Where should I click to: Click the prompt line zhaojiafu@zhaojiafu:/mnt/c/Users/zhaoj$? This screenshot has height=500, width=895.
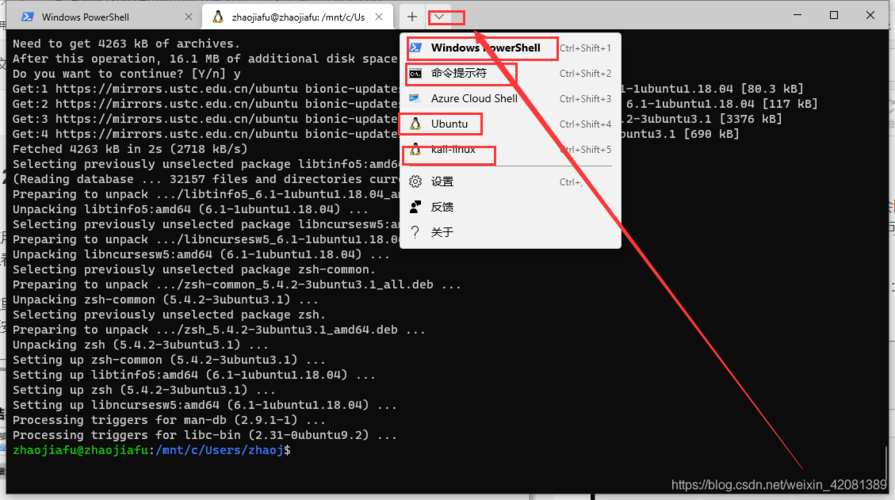tap(151, 450)
